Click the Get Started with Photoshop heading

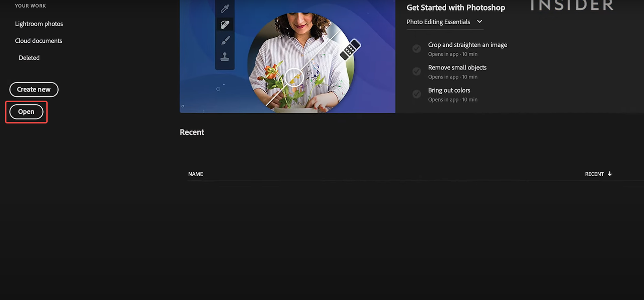coord(456,8)
